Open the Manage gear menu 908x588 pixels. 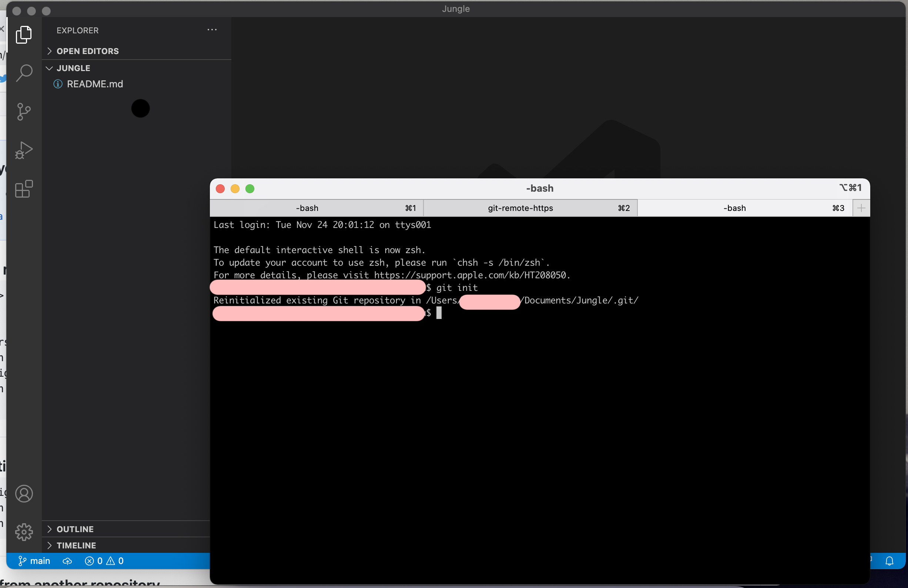coord(24,531)
